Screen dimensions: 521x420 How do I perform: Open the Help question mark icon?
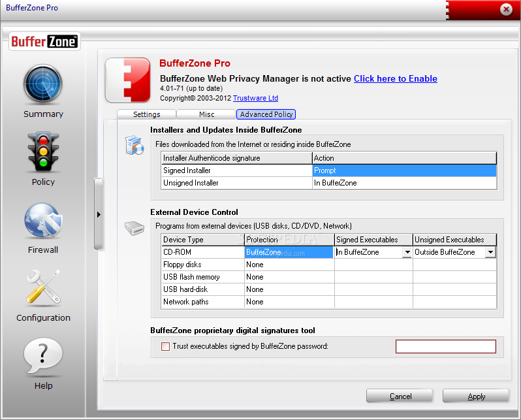tap(43, 355)
